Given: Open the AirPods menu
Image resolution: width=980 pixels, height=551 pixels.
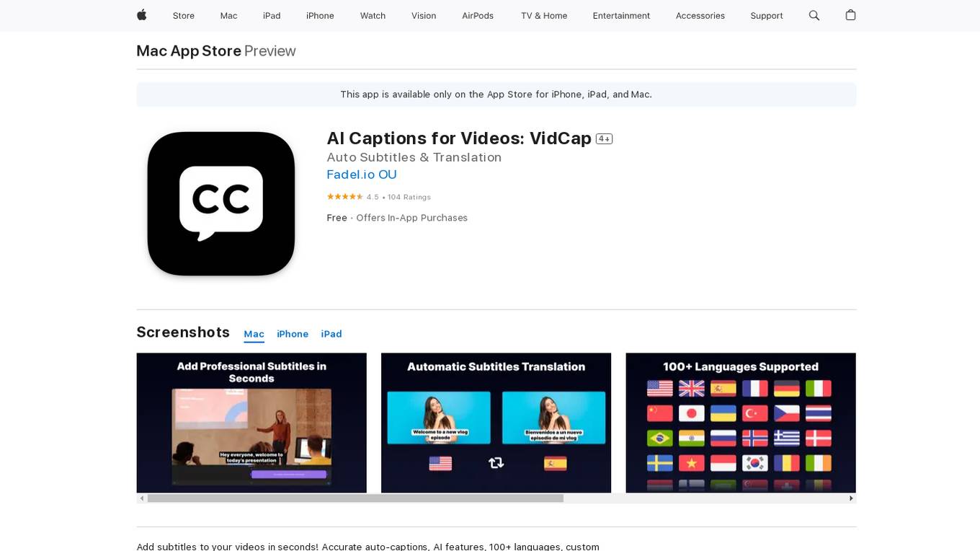Looking at the screenshot, I should click(x=478, y=16).
